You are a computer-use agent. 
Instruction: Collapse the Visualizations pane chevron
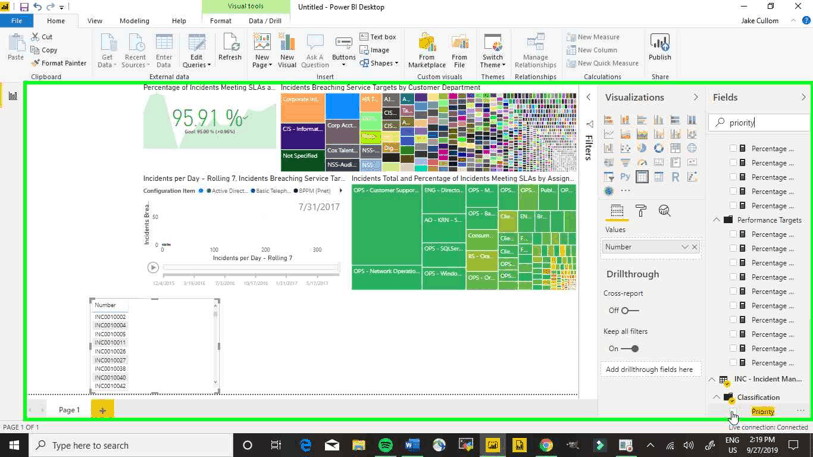696,98
